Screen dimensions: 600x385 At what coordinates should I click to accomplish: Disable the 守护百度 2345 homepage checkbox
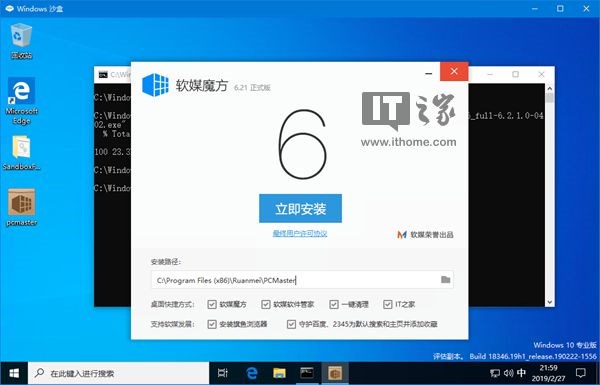[291, 324]
